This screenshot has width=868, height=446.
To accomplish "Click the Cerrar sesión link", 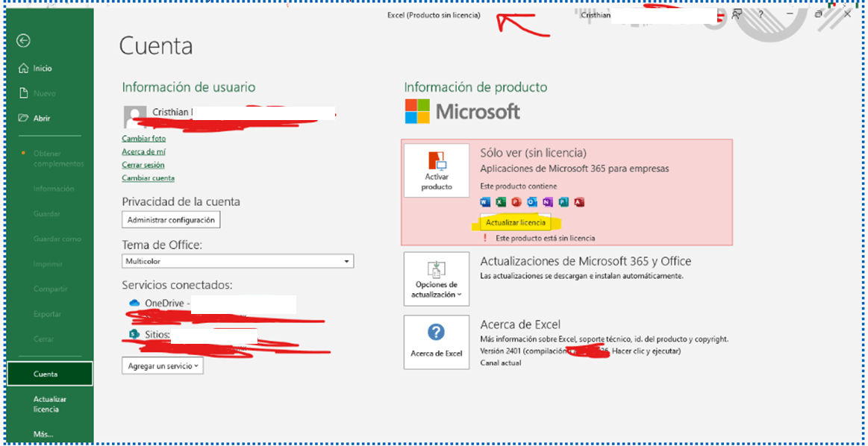I will [x=143, y=165].
